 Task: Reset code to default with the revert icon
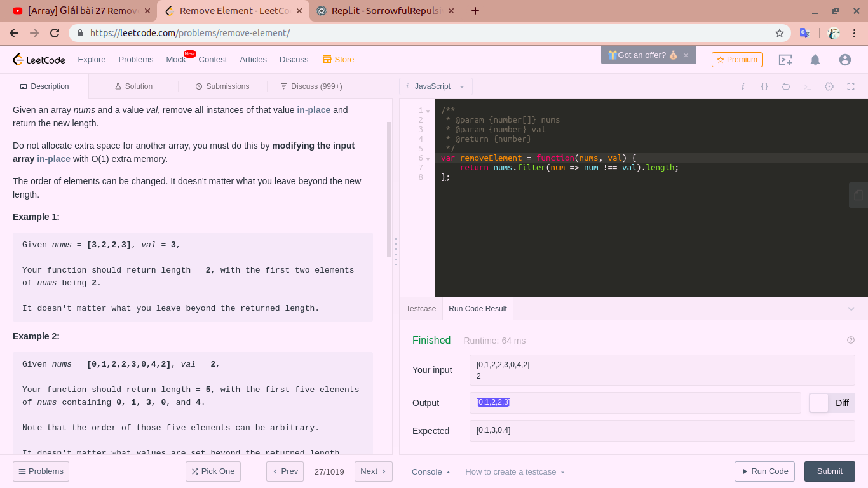point(786,86)
